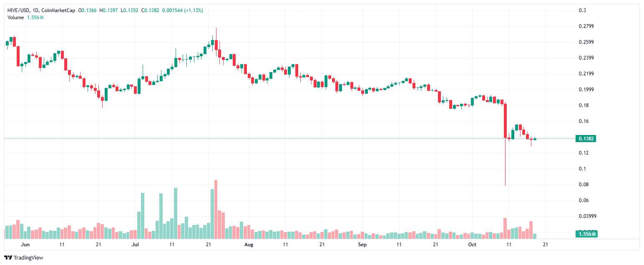Click the 1.556M volume tag on axis

click(x=586, y=234)
